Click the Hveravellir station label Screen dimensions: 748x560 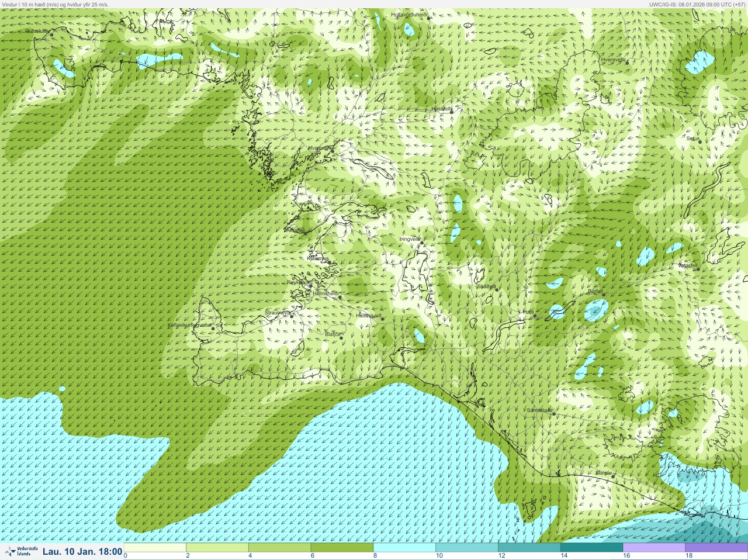point(614,60)
